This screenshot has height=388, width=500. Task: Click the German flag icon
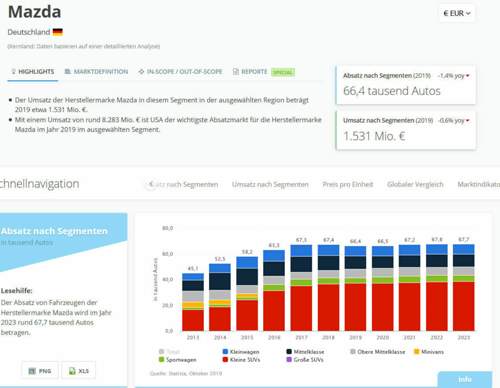pyautogui.click(x=58, y=32)
